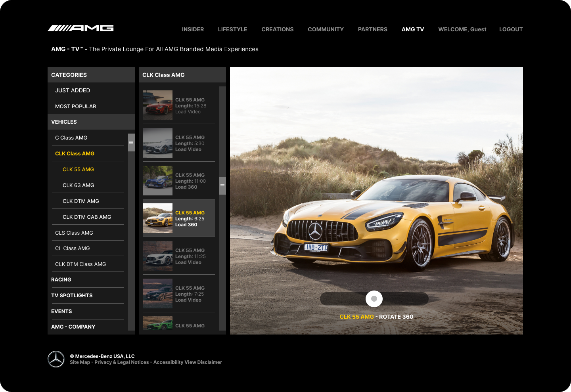Open the yellow car thumbnail, 6:25 video
Viewport: 571px width, 392px height.
[157, 218]
